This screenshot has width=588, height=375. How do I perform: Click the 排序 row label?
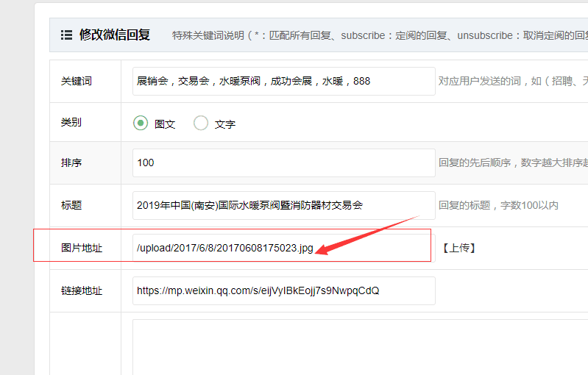click(x=71, y=163)
